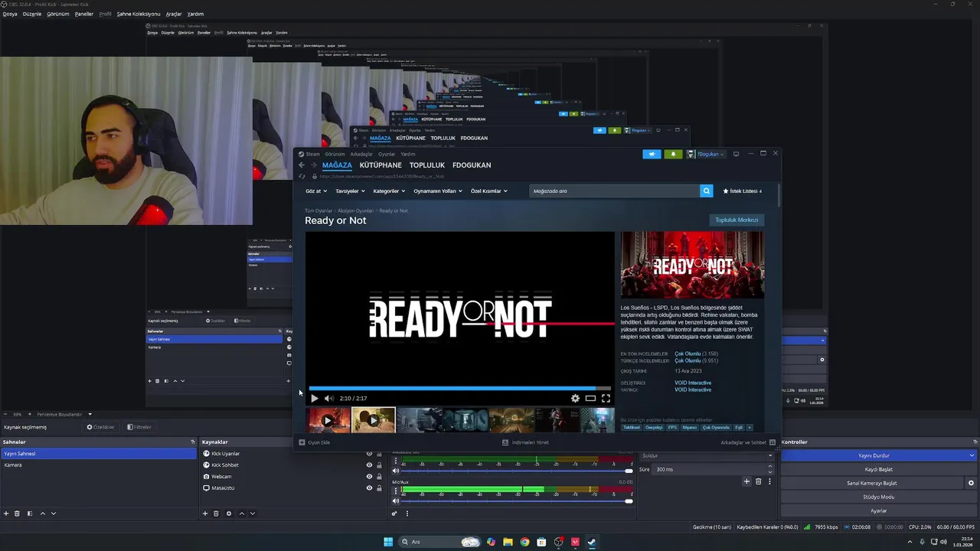
Task: Mute the Masaüstü Ses speaker icon
Action: (x=396, y=471)
